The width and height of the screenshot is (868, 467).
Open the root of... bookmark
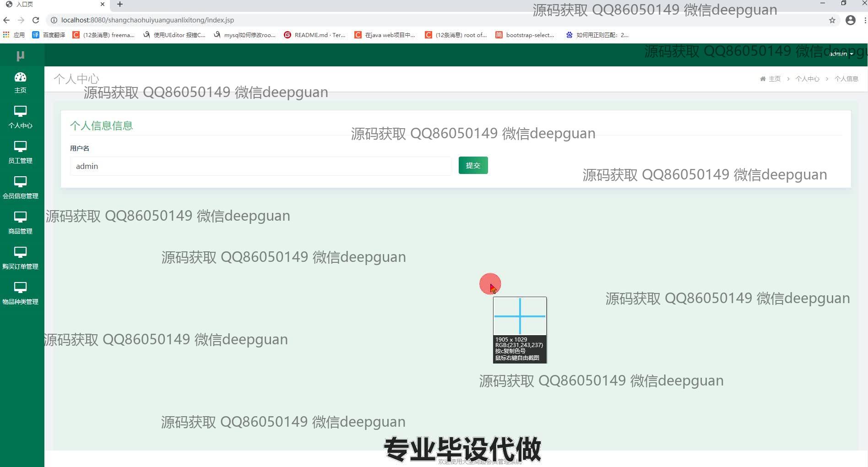click(456, 35)
